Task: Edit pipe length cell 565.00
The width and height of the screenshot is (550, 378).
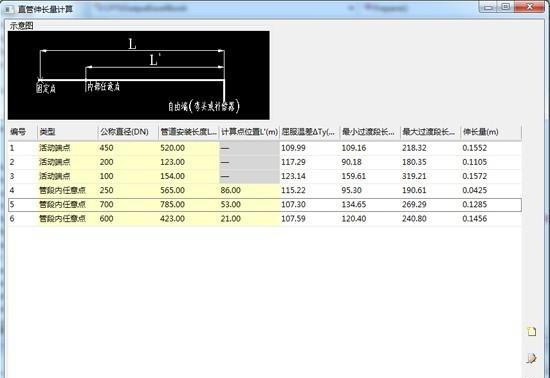Action: coord(189,190)
